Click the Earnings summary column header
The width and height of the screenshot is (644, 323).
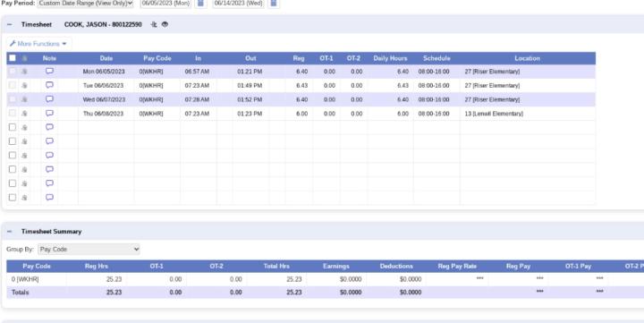pos(336,267)
